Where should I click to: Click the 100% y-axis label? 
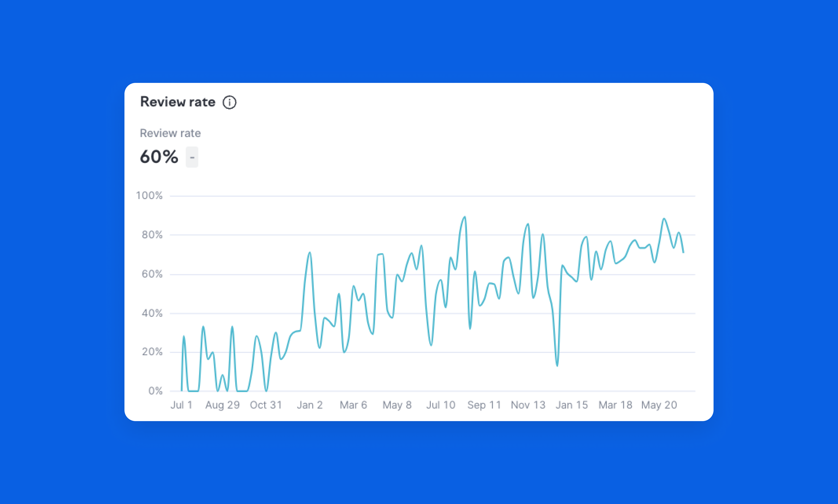pyautogui.click(x=149, y=196)
